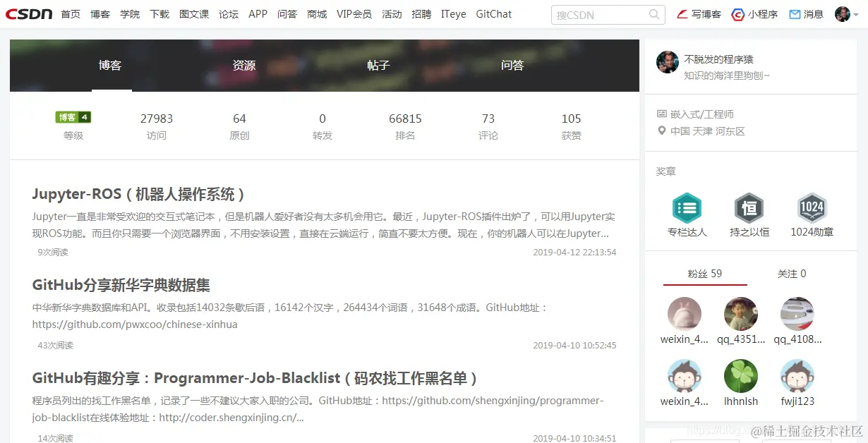The height and width of the screenshot is (443, 868).
Task: Open 学院 in top navigation
Action: (130, 14)
